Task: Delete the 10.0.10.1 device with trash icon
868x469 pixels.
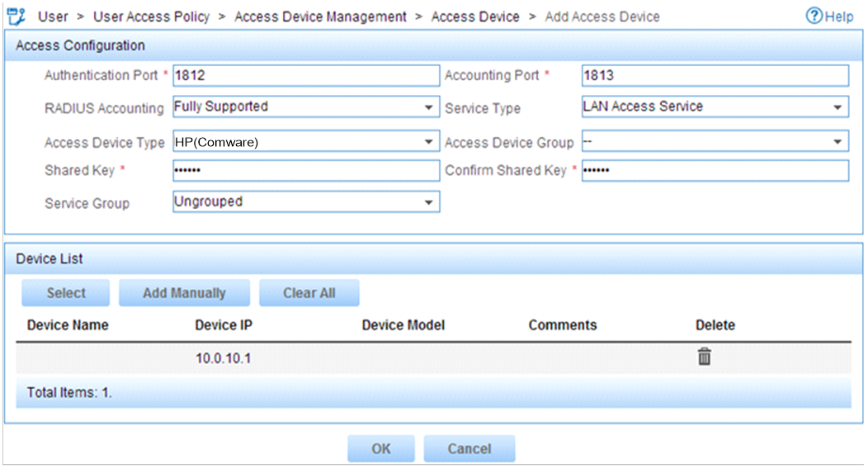Action: point(704,358)
